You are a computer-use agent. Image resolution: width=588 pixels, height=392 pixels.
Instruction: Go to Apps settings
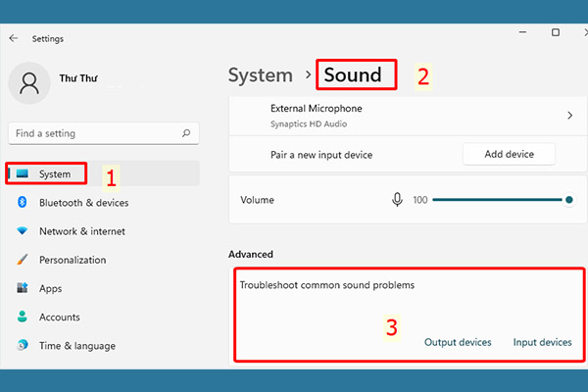(x=103, y=288)
